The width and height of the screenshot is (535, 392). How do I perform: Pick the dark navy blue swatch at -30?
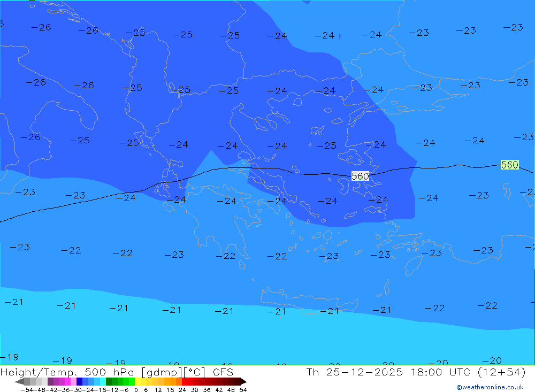point(80,381)
